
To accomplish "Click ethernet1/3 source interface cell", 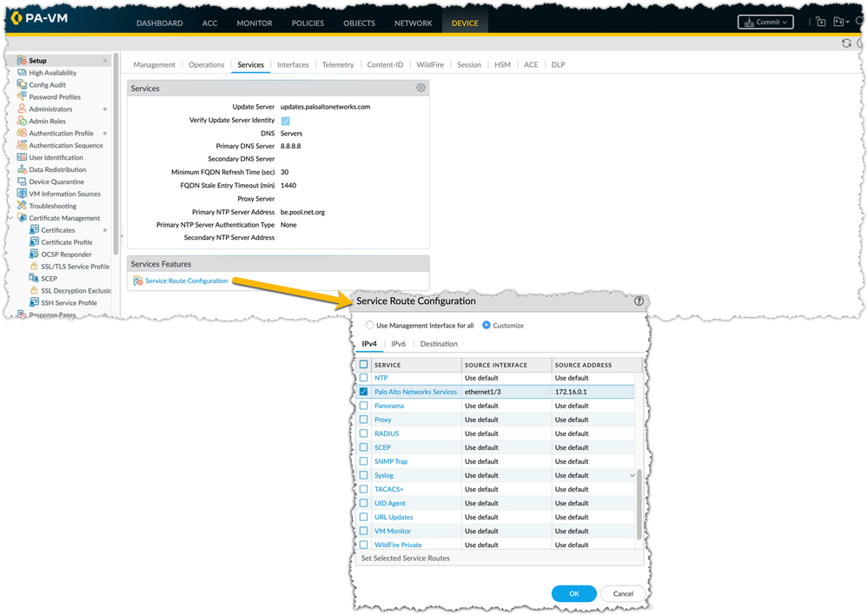I will (507, 392).
